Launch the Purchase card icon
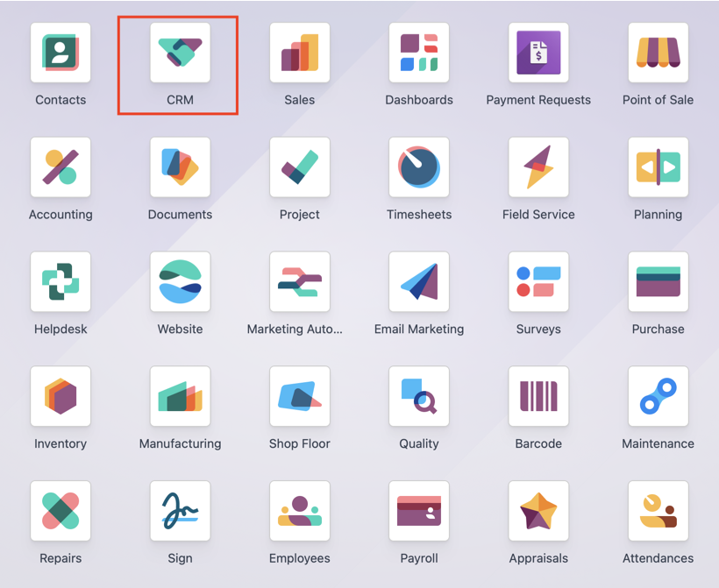Image resolution: width=719 pixels, height=588 pixels. click(x=658, y=282)
